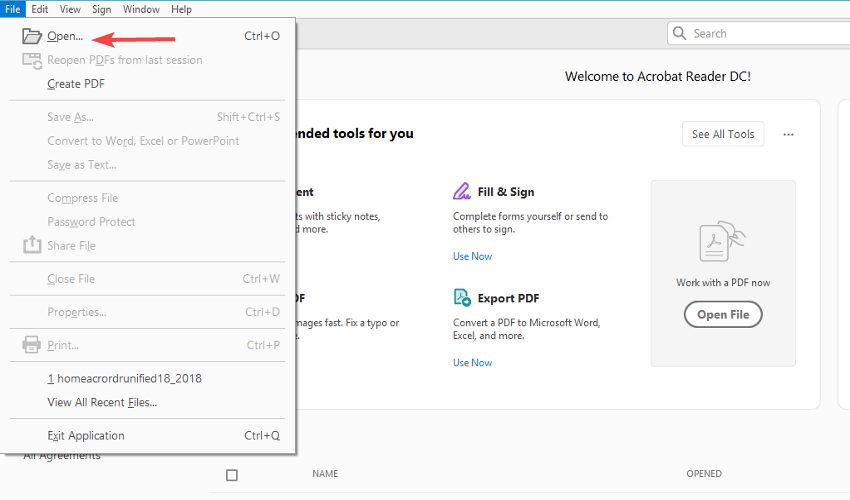Screen dimensions: 850x500
Task: Open the Sign menu in menu bar
Action: pos(101,9)
